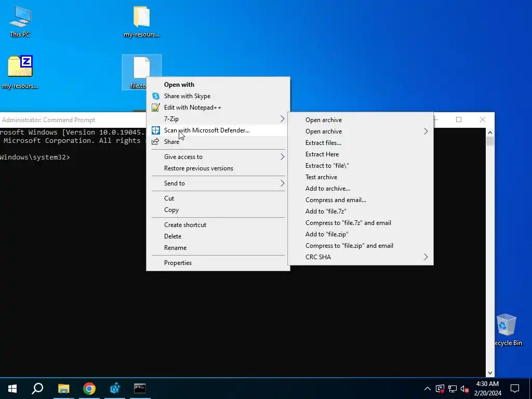The height and width of the screenshot is (399, 532).
Task: Choose Delete in the context menu
Action: [218, 236]
